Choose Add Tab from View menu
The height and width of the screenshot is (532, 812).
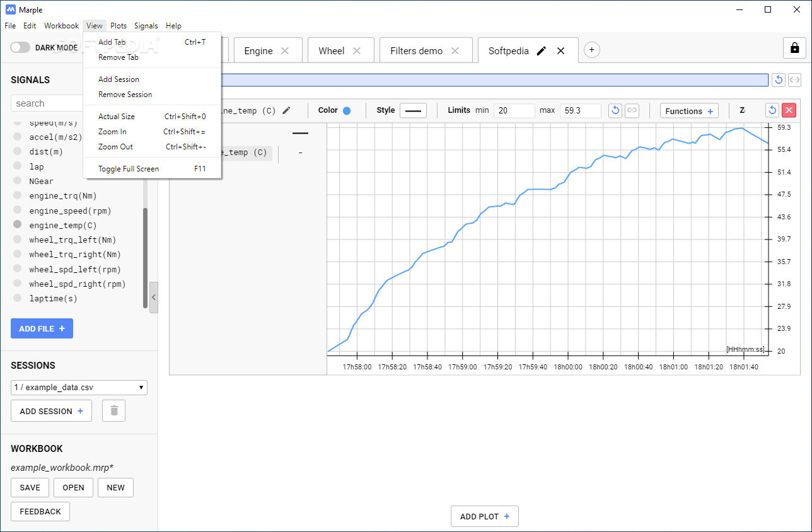tap(152, 42)
